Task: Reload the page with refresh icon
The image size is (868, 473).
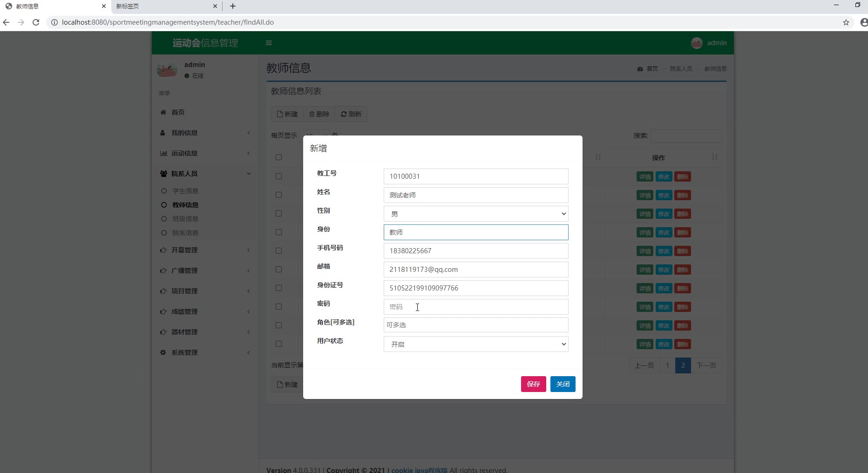Action: (x=36, y=22)
